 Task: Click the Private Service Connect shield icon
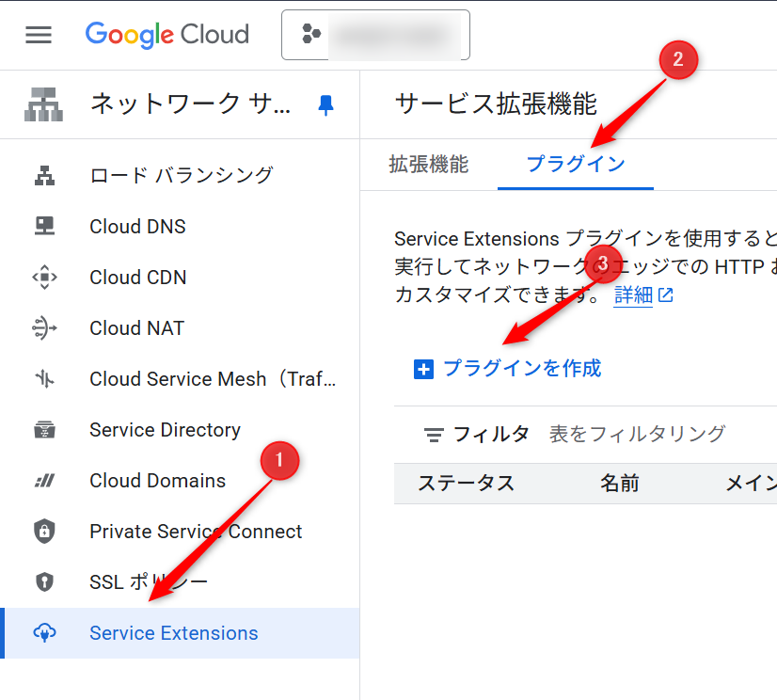tap(44, 532)
